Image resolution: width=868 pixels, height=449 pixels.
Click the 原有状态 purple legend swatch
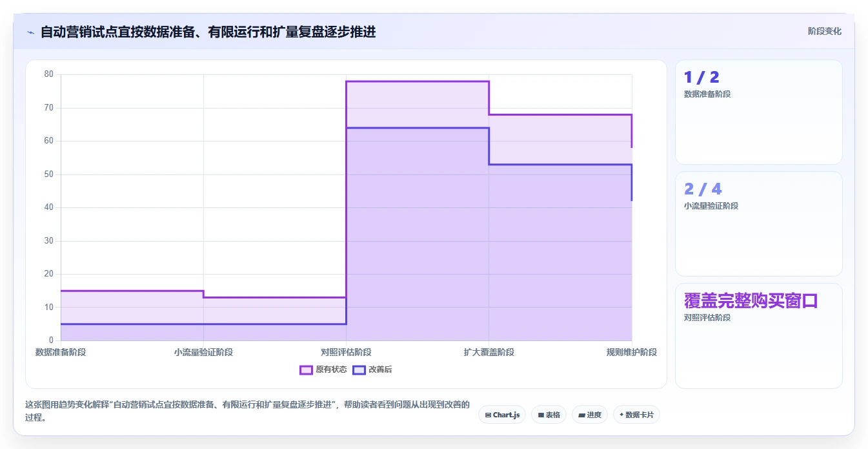click(x=306, y=370)
